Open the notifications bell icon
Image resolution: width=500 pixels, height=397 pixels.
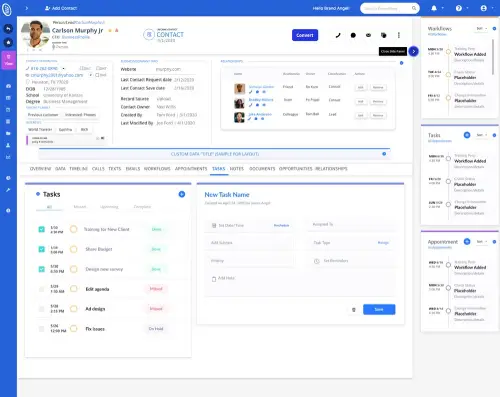click(434, 8)
